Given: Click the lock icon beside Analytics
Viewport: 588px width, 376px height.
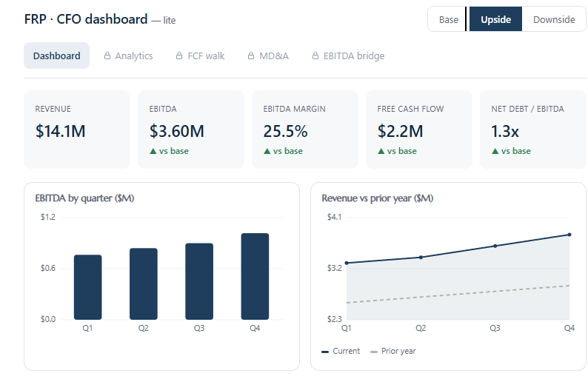Looking at the screenshot, I should pos(107,56).
